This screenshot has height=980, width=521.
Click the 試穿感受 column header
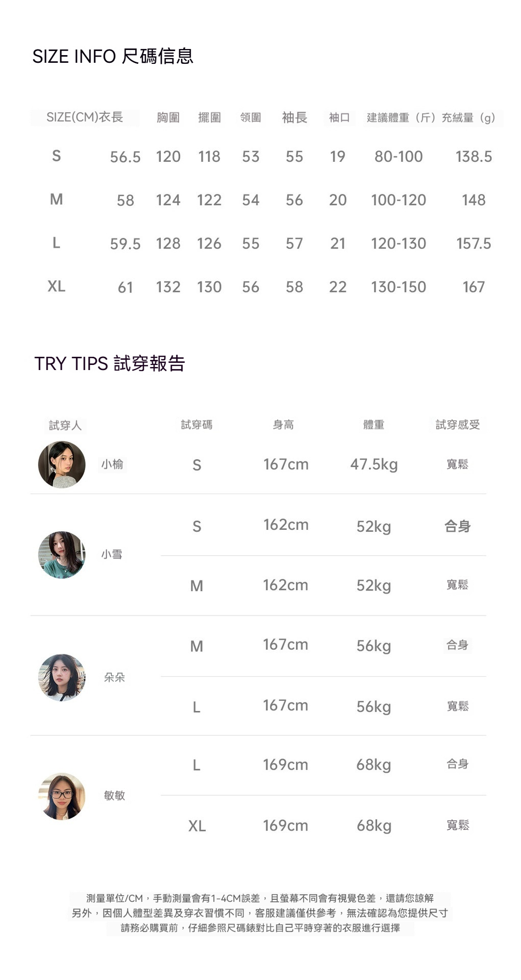(457, 425)
